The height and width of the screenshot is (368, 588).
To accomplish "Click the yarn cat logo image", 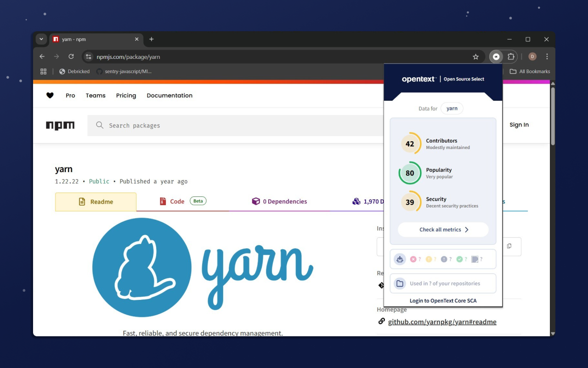I will [x=142, y=267].
